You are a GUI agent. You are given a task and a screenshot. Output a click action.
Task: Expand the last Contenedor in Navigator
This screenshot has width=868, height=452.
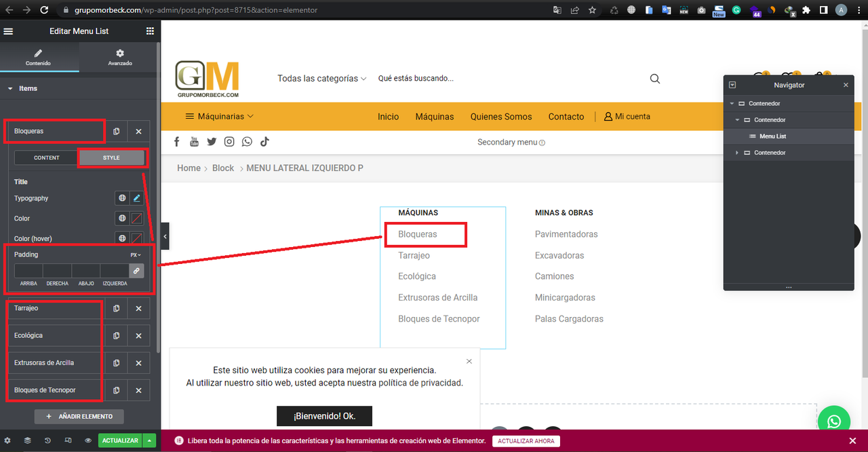pos(737,153)
